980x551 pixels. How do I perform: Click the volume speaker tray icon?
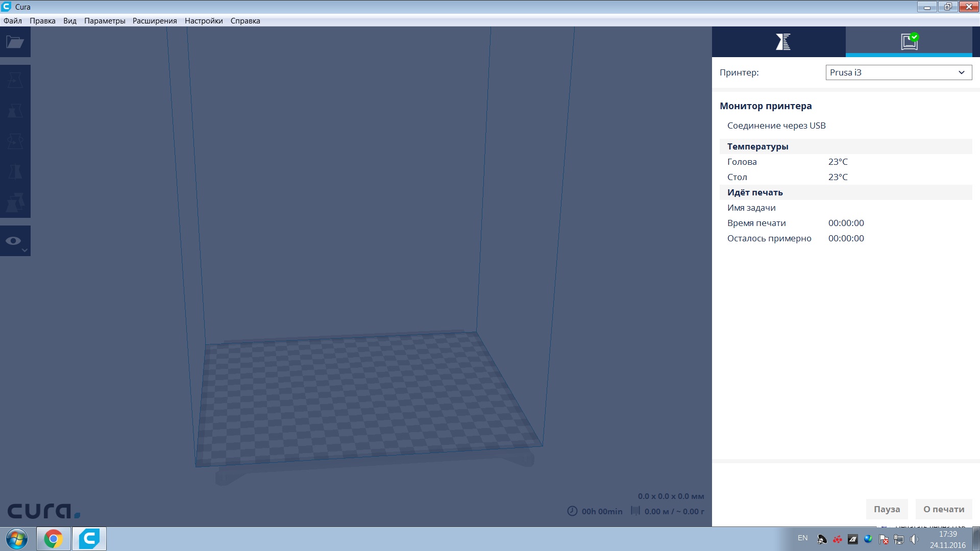pos(914,539)
